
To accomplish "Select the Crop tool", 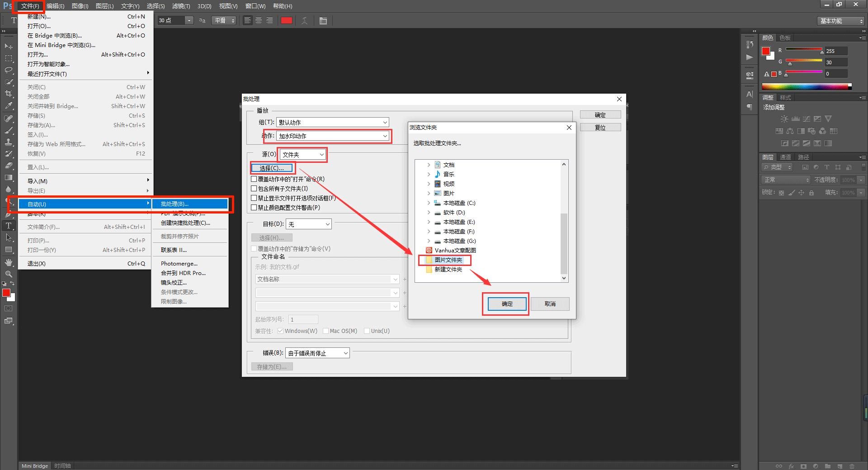I will 9,93.
